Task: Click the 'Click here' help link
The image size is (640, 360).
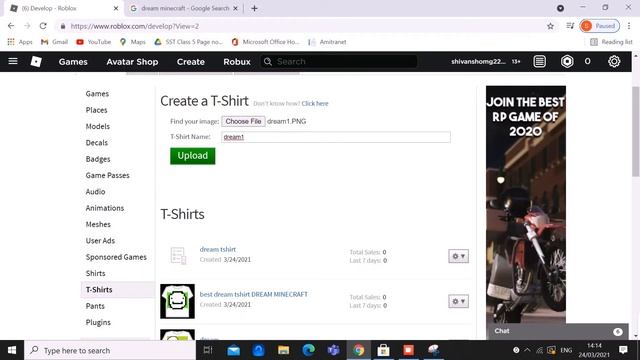Action: click(315, 103)
